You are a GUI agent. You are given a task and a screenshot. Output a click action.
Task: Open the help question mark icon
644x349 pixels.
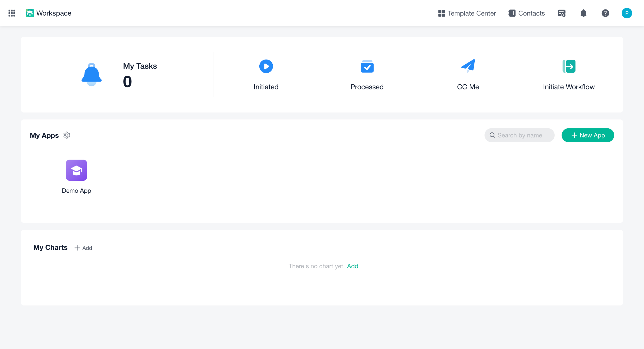pyautogui.click(x=605, y=13)
